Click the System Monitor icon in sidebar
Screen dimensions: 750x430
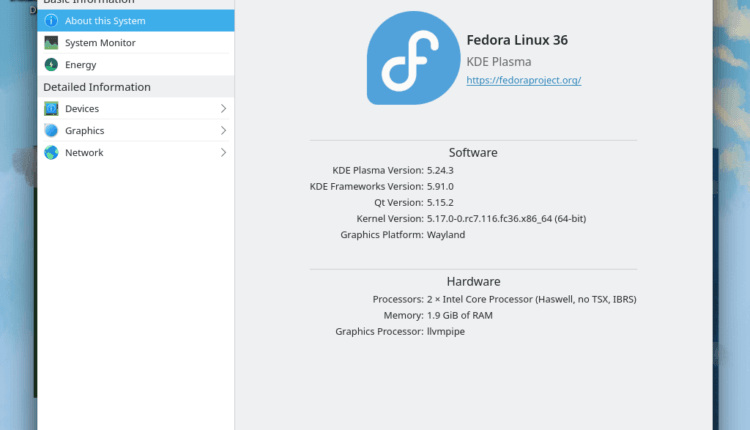tap(51, 43)
